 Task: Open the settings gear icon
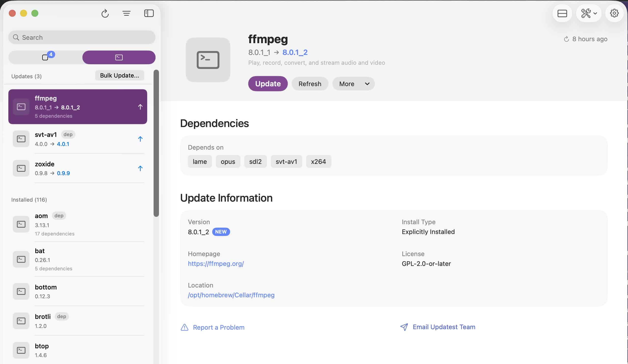pyautogui.click(x=614, y=13)
